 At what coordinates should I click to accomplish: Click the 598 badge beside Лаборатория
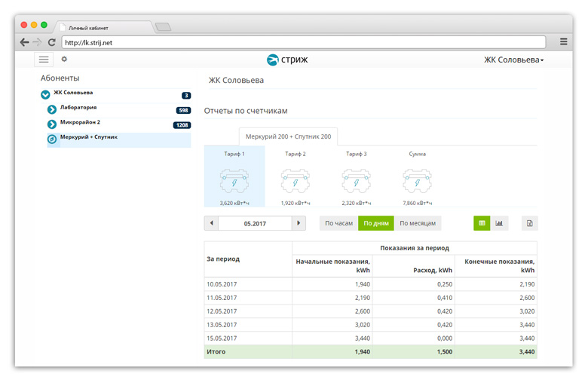tap(183, 110)
